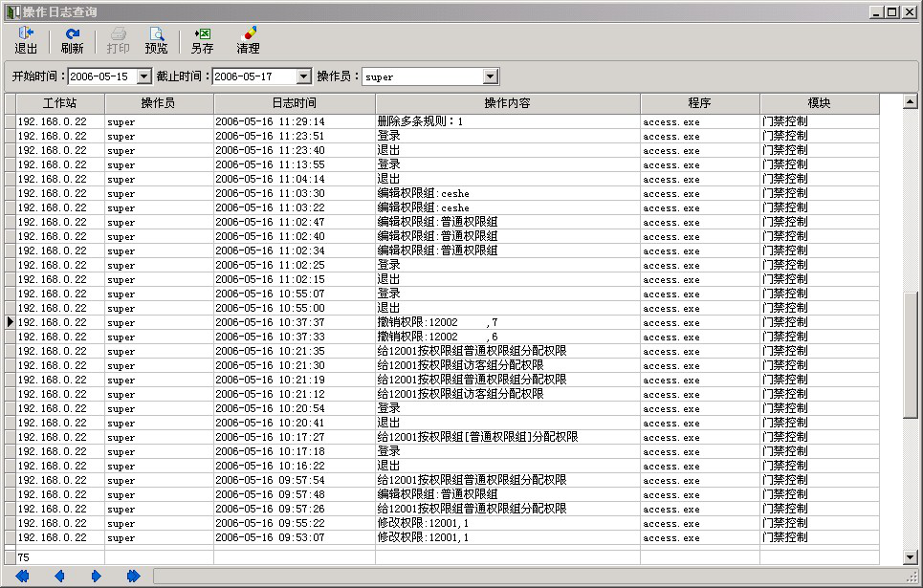Open the 开始时间 start date dropdown

pos(144,76)
